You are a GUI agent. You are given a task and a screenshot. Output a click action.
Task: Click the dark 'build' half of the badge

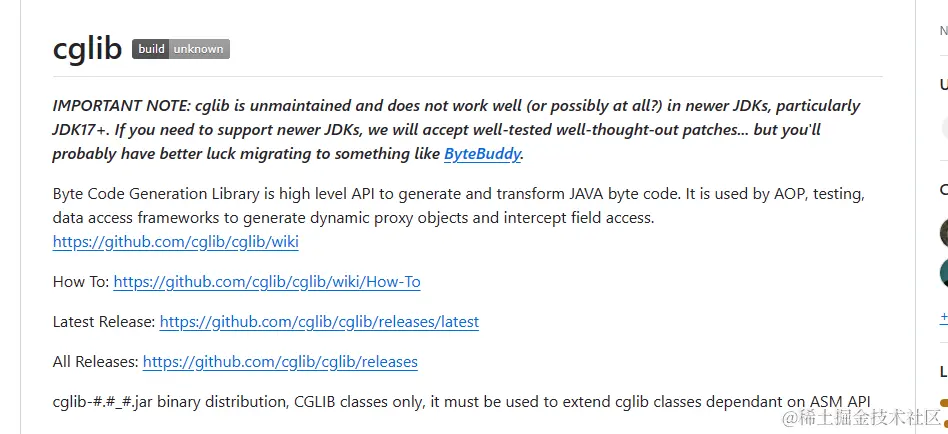point(151,49)
